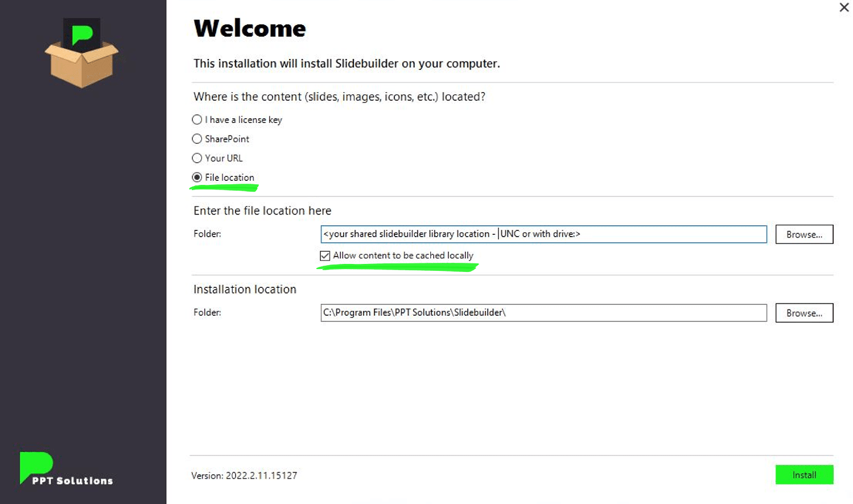Close the installer window

point(843,7)
